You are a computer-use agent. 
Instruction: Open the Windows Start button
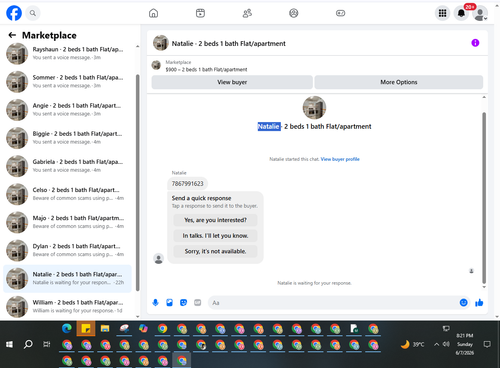click(9, 344)
